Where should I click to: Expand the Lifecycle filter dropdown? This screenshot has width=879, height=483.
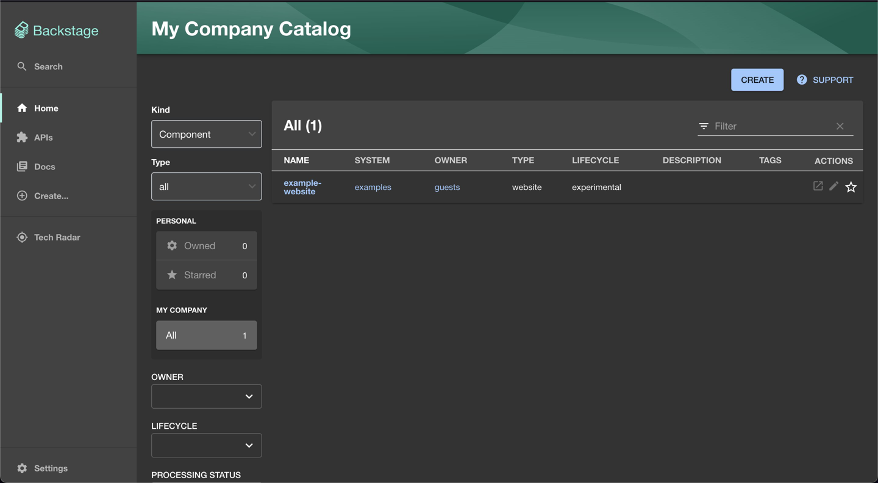pyautogui.click(x=206, y=446)
